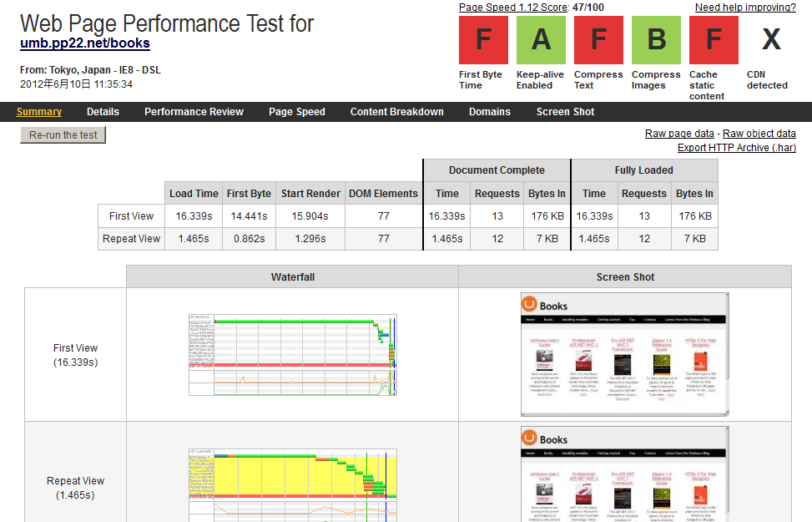Screen dimensions: 812x522
Task: Click the Repeat View First Byte 0.862s value
Action: pos(249,239)
